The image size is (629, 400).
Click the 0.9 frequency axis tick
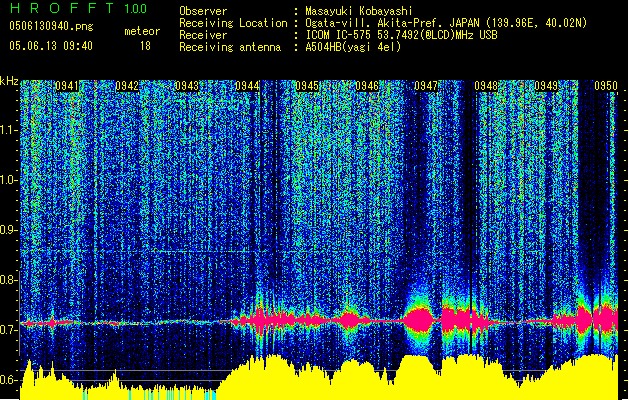click(x=9, y=230)
